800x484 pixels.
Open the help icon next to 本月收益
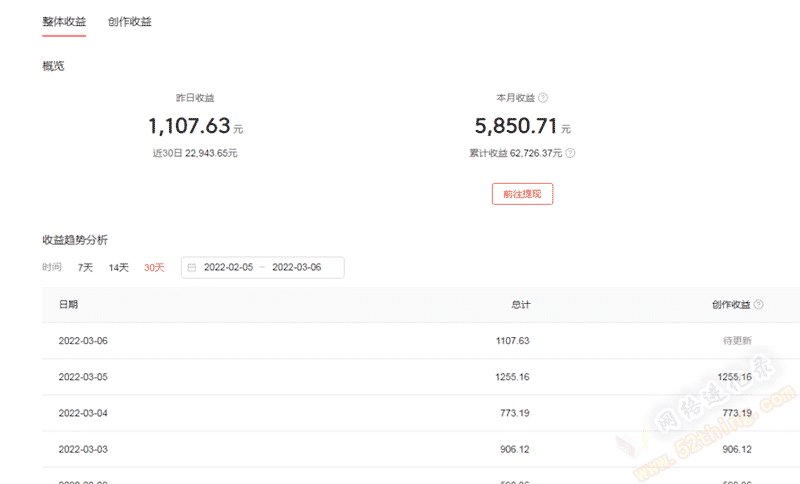coord(543,97)
